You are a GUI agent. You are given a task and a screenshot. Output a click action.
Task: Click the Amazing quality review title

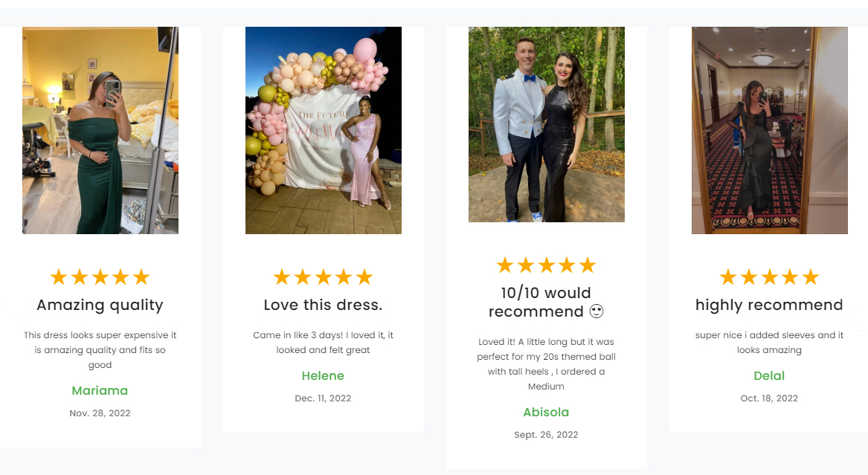click(x=100, y=306)
